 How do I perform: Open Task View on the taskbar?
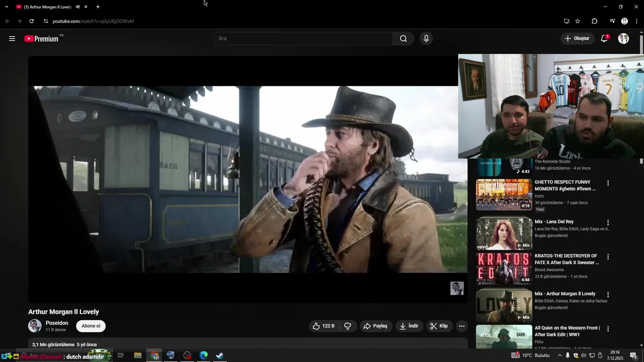[x=121, y=355]
